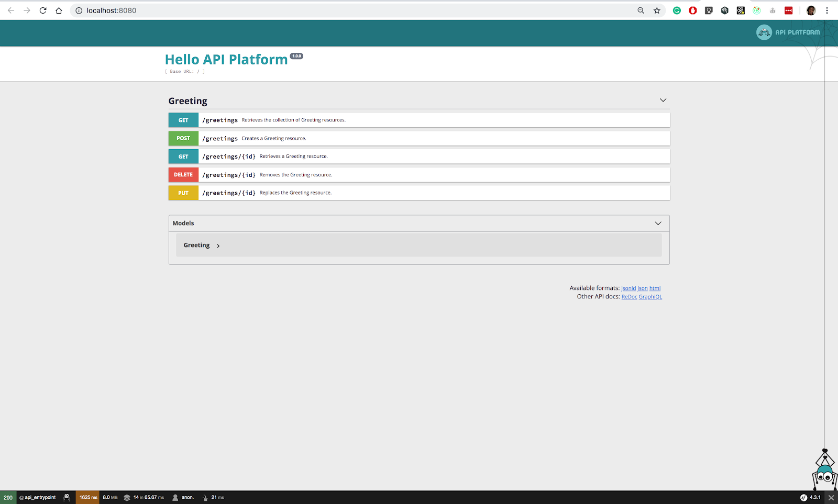Image resolution: width=838 pixels, height=504 pixels.
Task: Reload the page with the refresh icon
Action: [x=43, y=10]
